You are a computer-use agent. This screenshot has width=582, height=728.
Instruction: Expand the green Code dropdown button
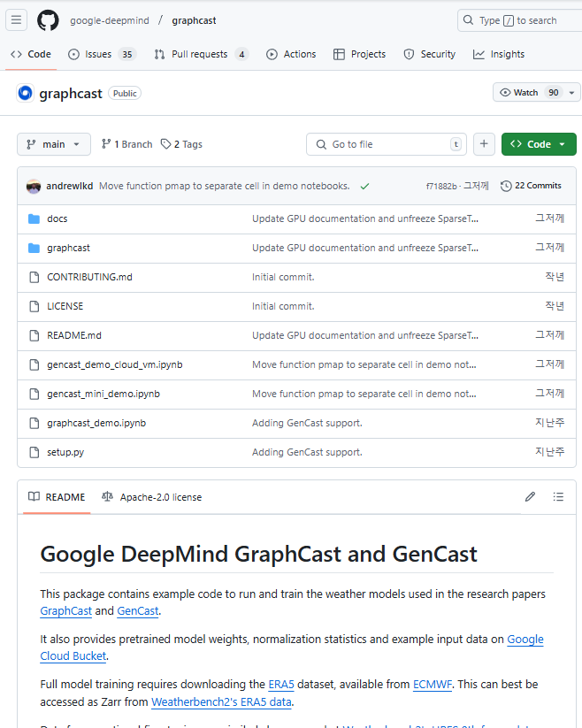tap(539, 144)
